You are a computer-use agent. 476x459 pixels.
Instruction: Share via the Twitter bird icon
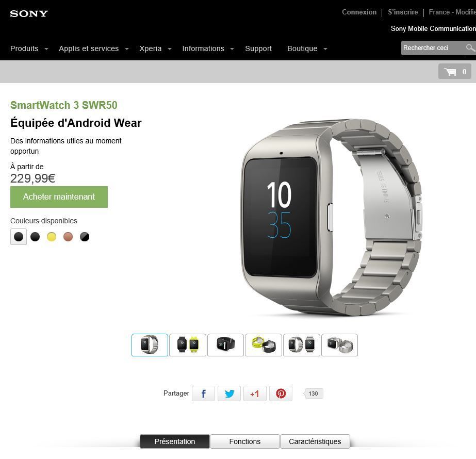(x=229, y=394)
